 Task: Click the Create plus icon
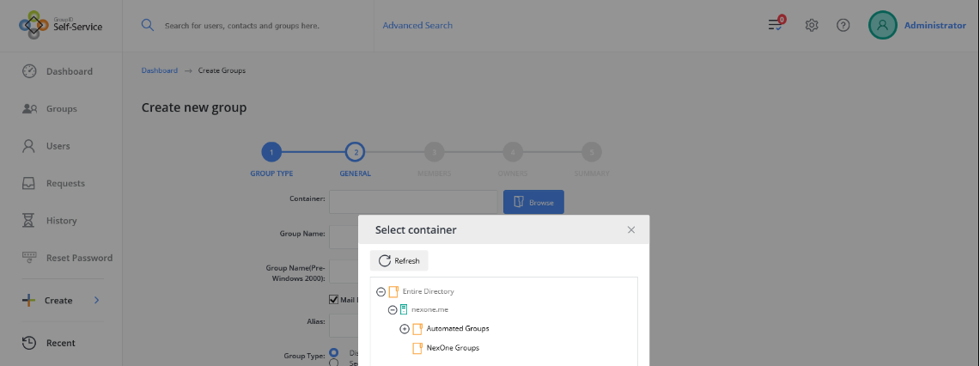[28, 301]
